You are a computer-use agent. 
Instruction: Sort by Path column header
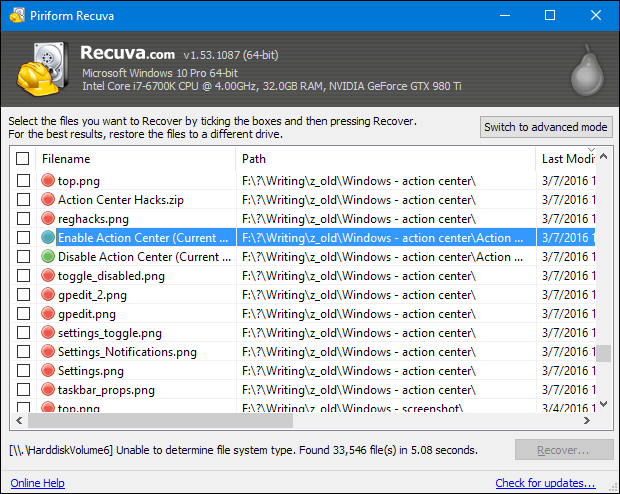point(386,159)
